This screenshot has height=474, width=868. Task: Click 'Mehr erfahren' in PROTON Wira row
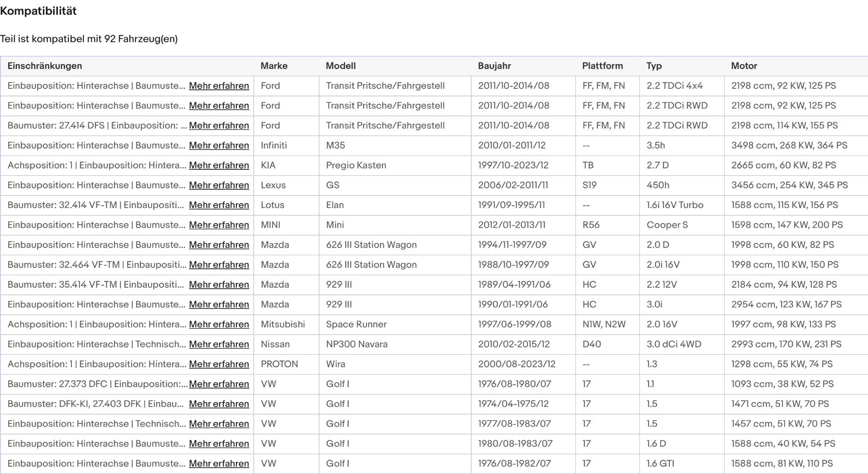click(219, 364)
